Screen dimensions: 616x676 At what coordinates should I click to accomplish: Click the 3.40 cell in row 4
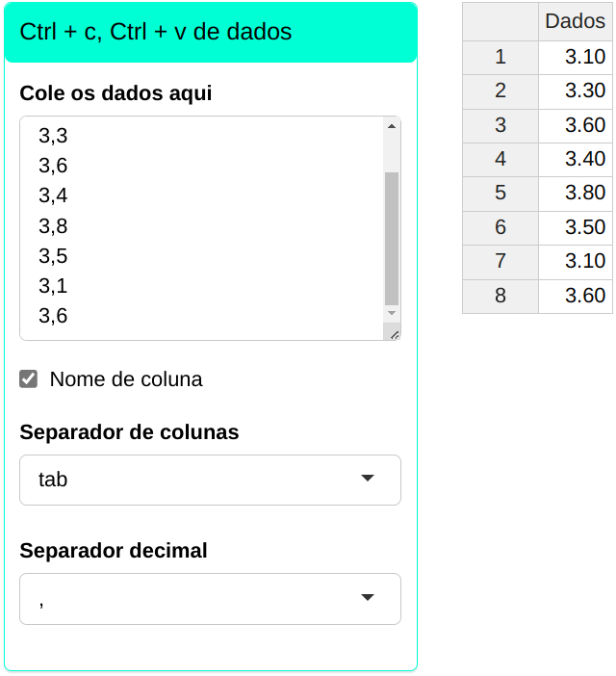pos(575,159)
